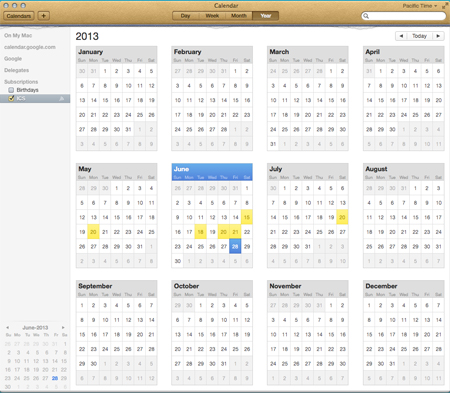
Task: Click the search magnifier icon
Action: click(366, 16)
